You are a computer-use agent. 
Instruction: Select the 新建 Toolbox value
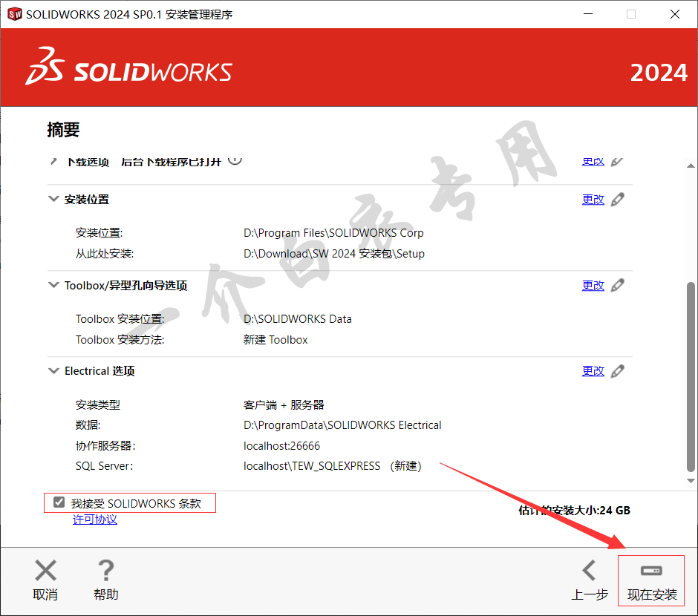click(x=275, y=340)
